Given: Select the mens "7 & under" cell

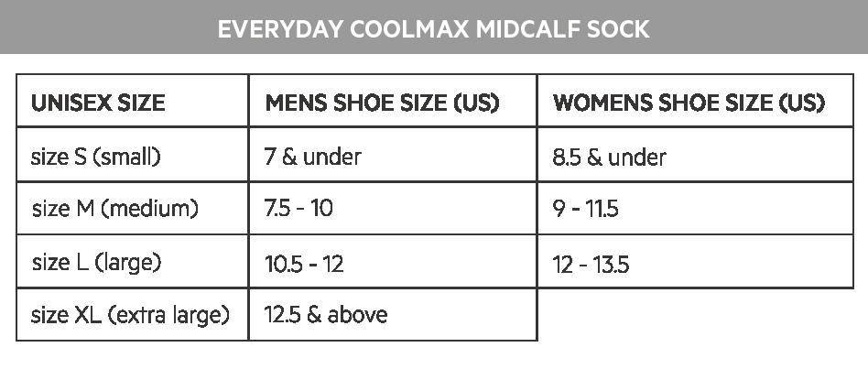Looking at the screenshot, I should click(x=312, y=157).
